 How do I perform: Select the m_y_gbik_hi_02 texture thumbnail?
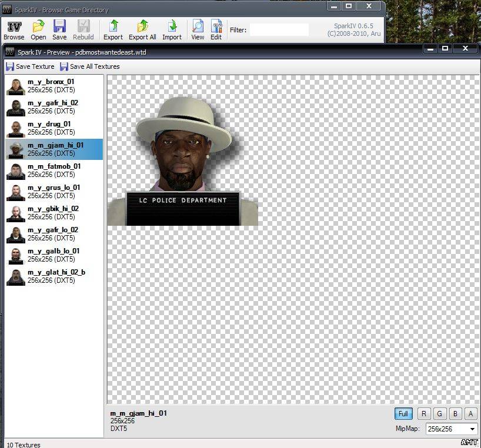[x=16, y=213]
